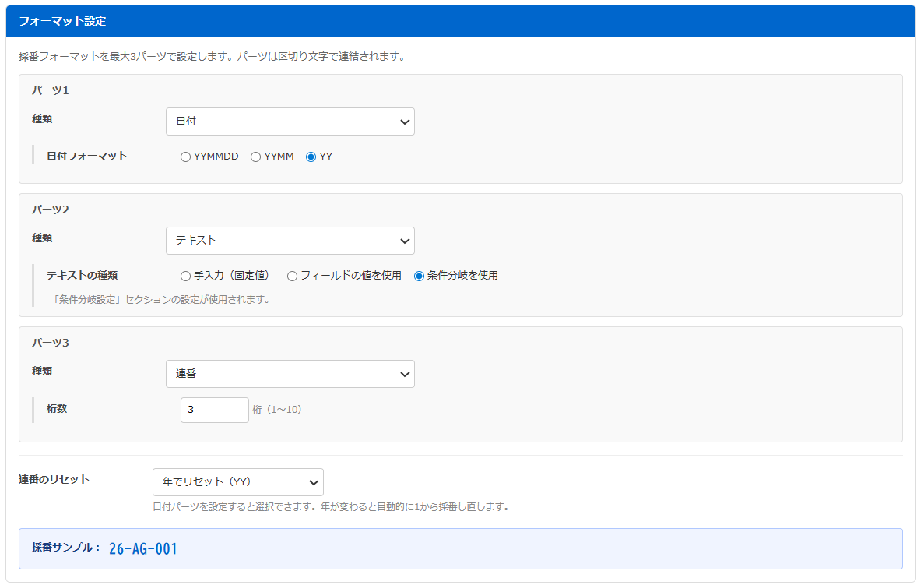Click the 桁数 number input field
Screen dimensions: 924x585
pos(215,410)
